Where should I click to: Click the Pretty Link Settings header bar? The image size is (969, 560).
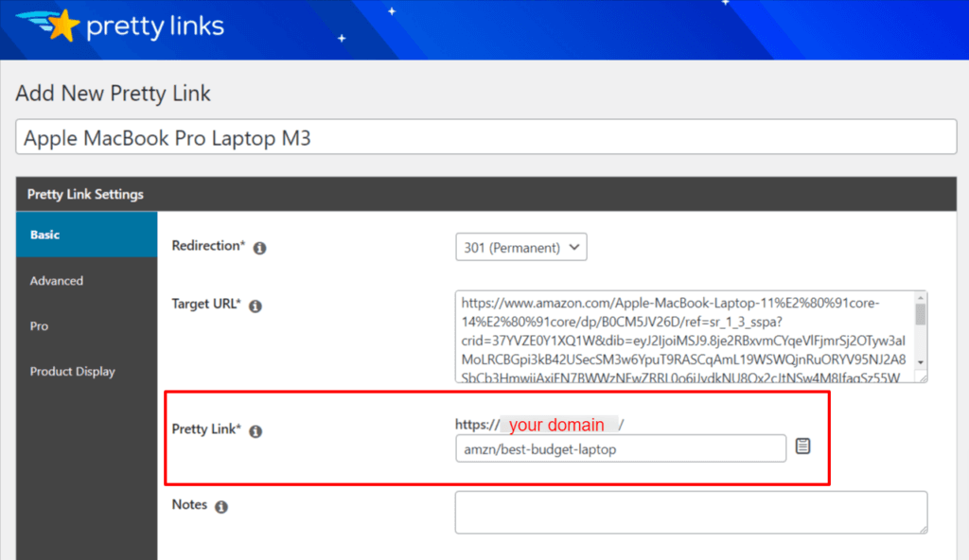486,194
